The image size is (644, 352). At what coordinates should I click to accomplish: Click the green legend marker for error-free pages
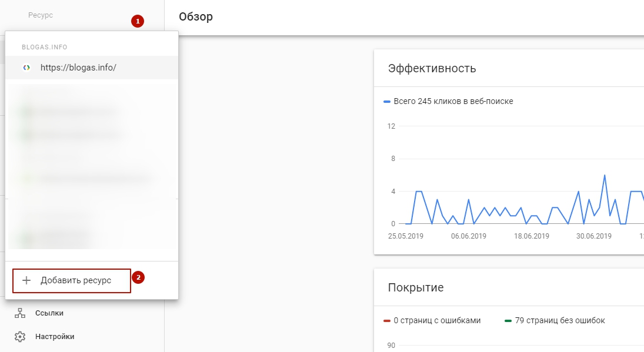(x=509, y=321)
